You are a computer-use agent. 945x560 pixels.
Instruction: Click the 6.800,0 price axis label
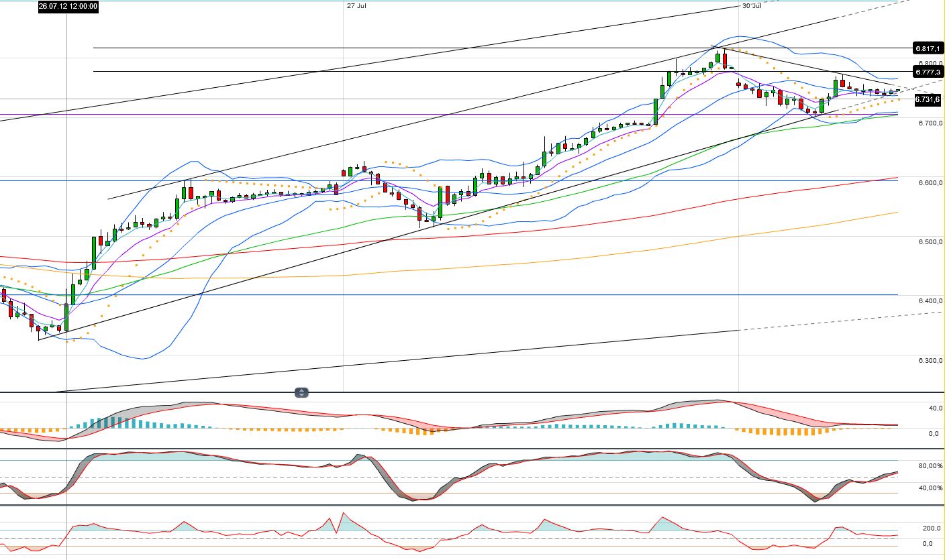[930, 64]
